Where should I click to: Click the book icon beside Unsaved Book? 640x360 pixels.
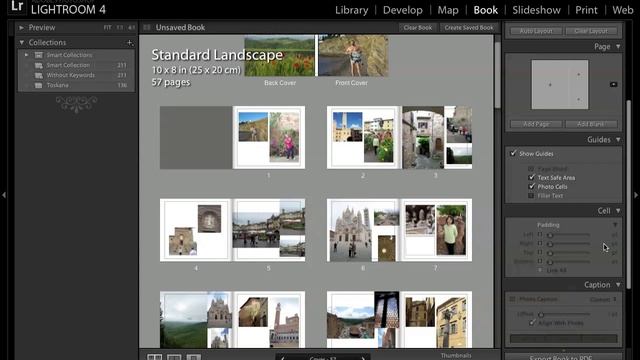[x=147, y=27]
